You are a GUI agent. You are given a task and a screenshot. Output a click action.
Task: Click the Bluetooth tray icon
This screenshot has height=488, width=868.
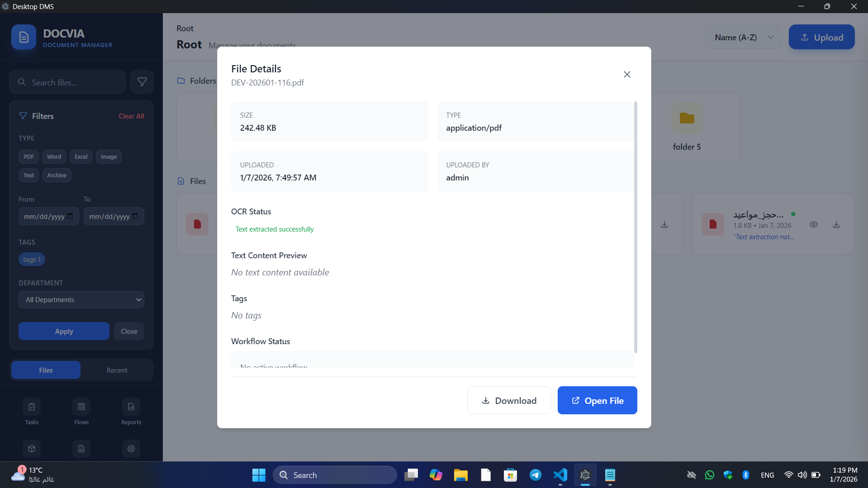click(x=745, y=475)
